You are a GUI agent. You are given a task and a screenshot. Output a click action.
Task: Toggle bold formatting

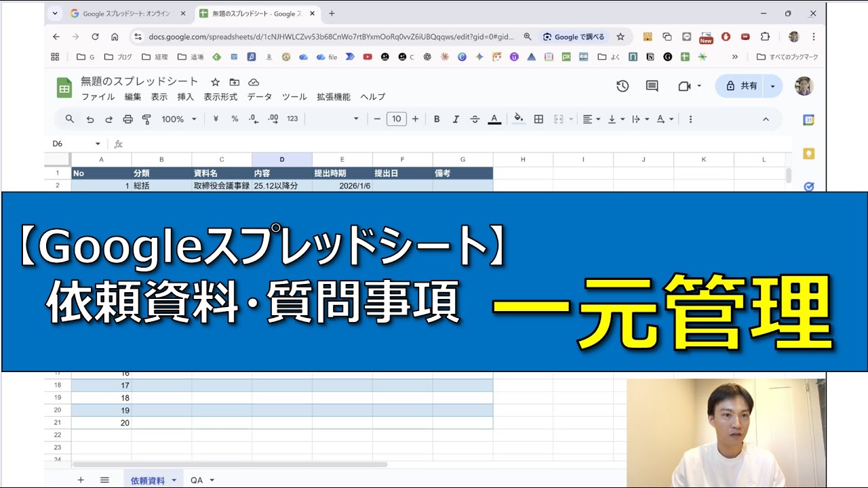tap(437, 119)
